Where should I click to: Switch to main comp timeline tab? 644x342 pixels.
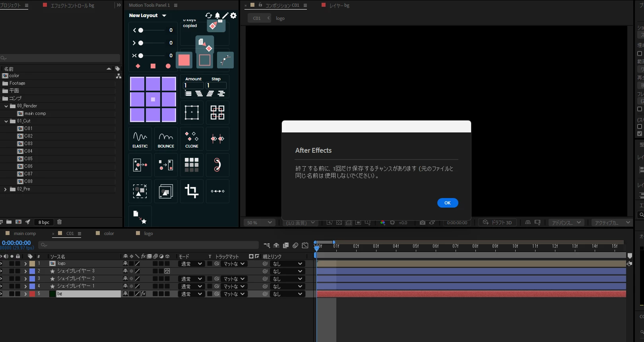click(25, 233)
